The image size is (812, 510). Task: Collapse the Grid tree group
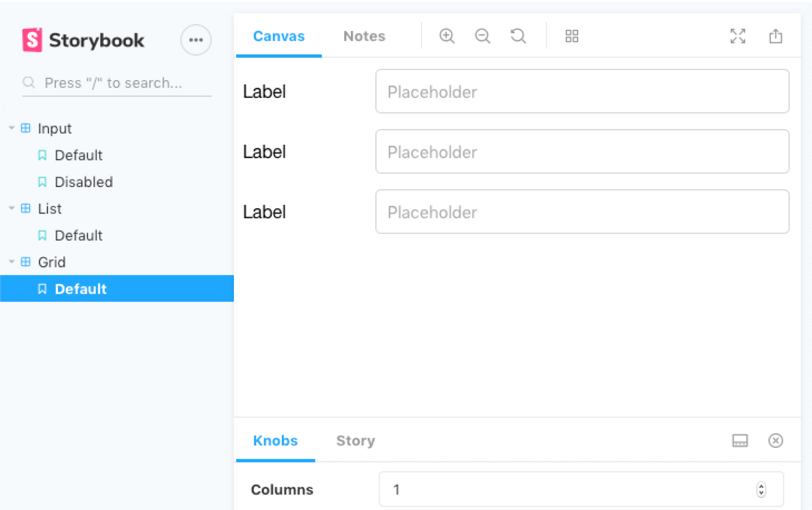pos(12,262)
